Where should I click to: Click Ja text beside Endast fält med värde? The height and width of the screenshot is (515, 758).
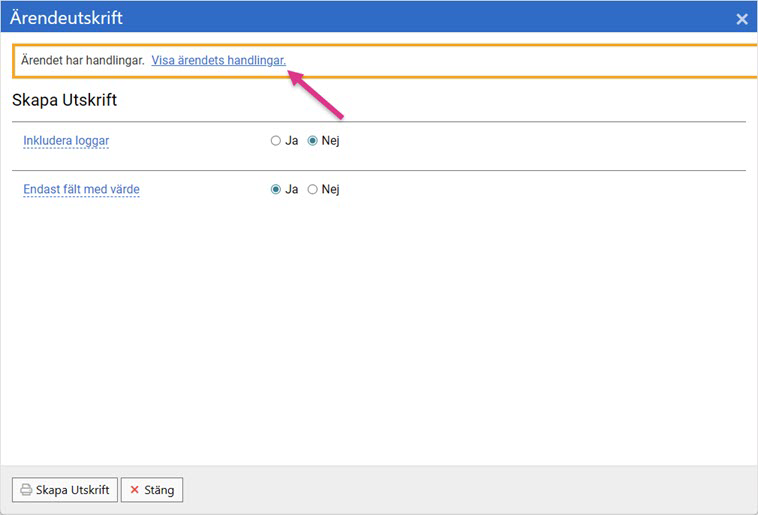[292, 189]
